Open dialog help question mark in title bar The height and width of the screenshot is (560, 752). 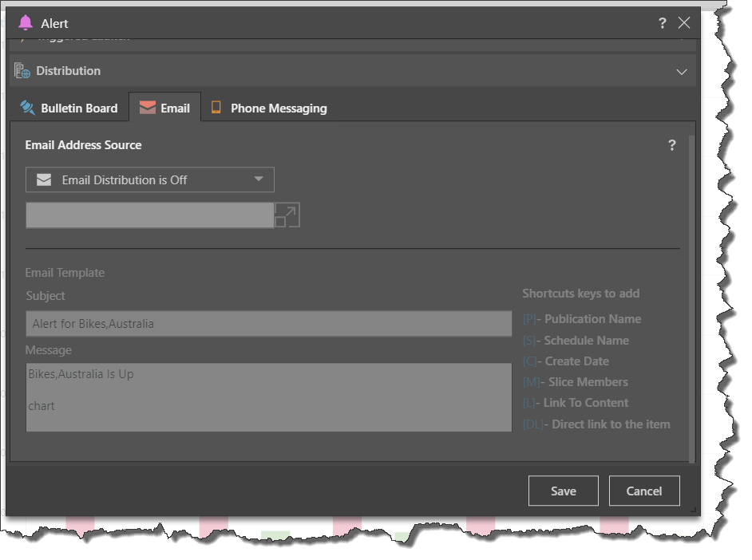pos(662,23)
